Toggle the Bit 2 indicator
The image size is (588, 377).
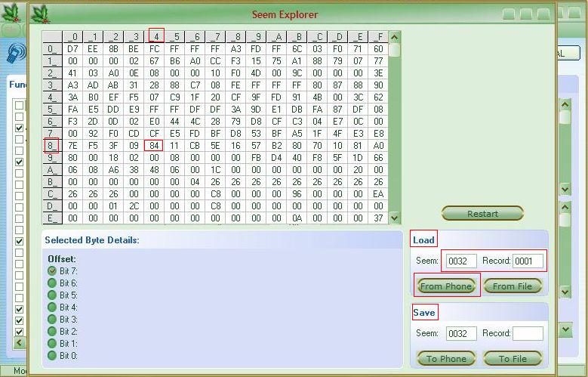(52, 332)
